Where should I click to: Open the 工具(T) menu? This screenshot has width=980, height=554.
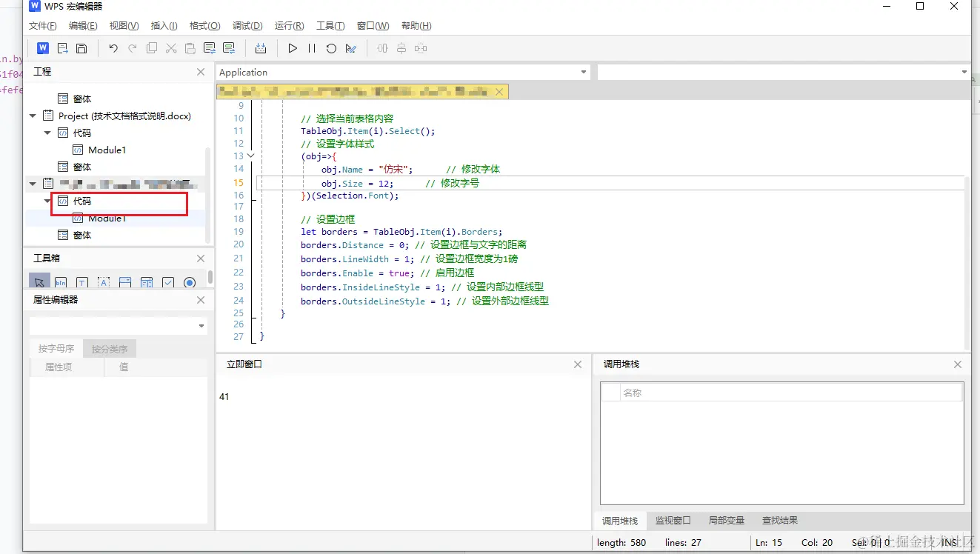(x=330, y=26)
